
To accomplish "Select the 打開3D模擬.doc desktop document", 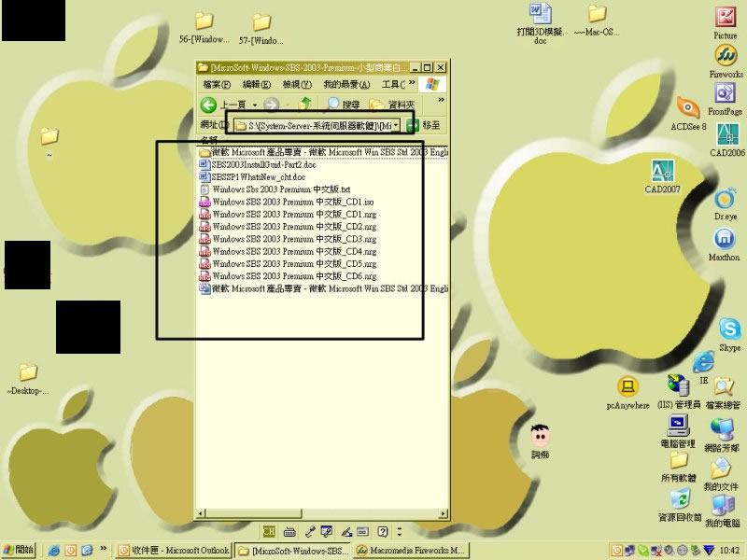I will pyautogui.click(x=541, y=24).
